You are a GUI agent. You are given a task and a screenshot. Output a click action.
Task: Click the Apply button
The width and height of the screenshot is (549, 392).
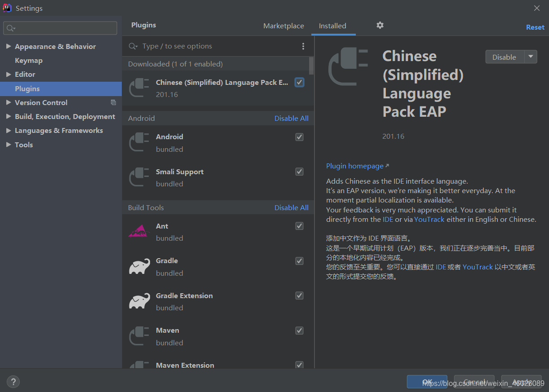click(x=521, y=382)
